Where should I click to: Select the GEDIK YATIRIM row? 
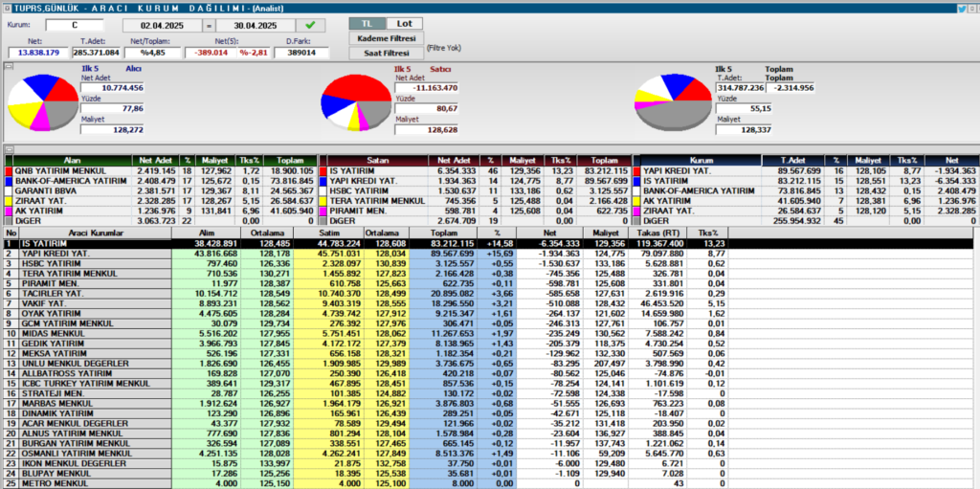487,344
